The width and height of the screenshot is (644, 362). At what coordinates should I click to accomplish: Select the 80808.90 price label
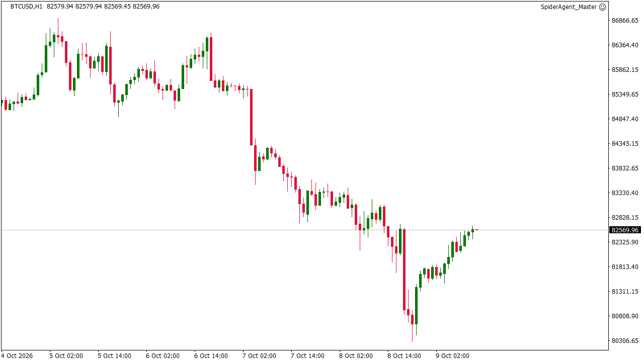[624, 316]
